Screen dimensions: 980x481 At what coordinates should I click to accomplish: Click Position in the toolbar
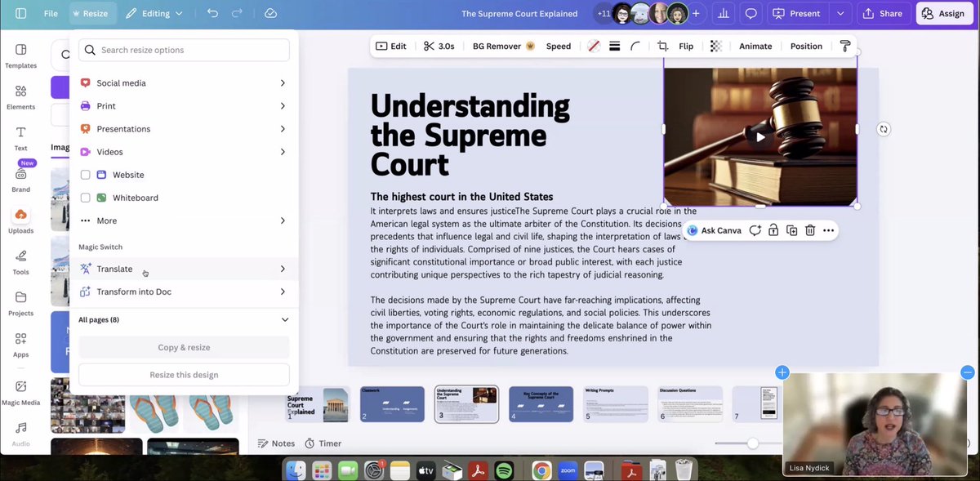pos(806,47)
